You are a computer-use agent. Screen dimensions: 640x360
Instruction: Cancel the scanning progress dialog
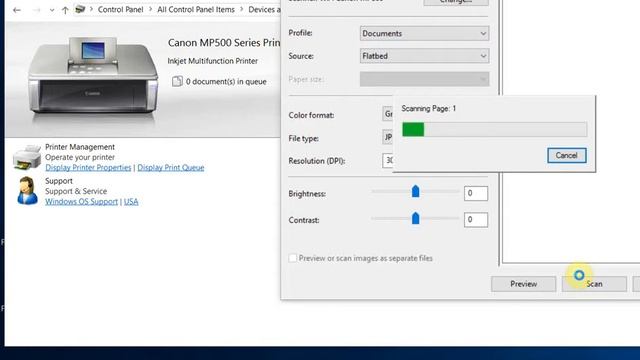pos(567,156)
